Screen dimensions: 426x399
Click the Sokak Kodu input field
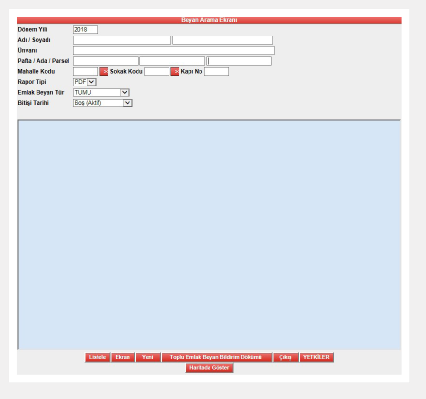tap(157, 71)
